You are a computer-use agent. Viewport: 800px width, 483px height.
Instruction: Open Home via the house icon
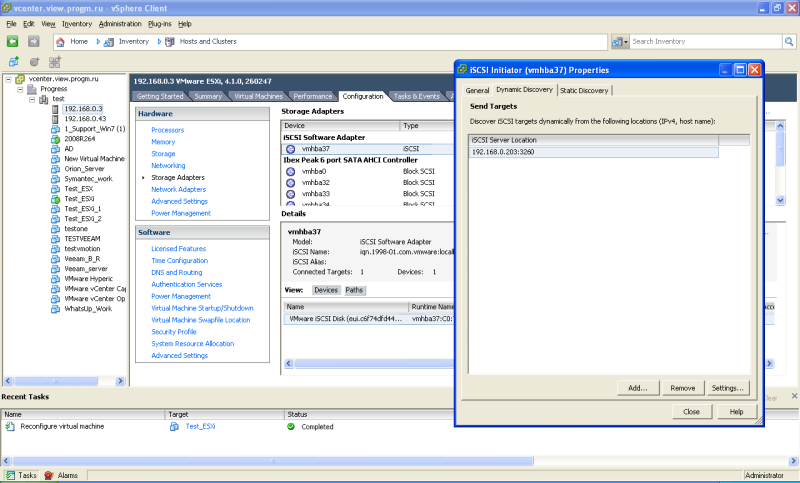pos(61,42)
